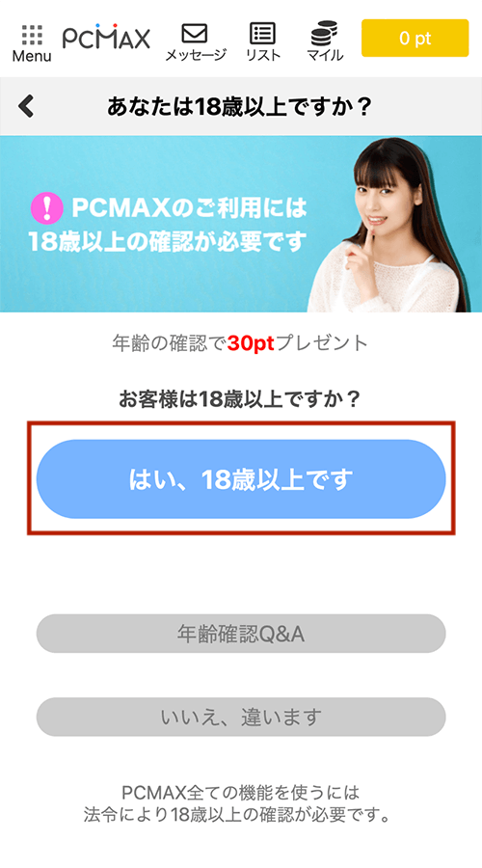Click the PCMAX logo
The height and width of the screenshot is (868, 482).
pos(106,37)
